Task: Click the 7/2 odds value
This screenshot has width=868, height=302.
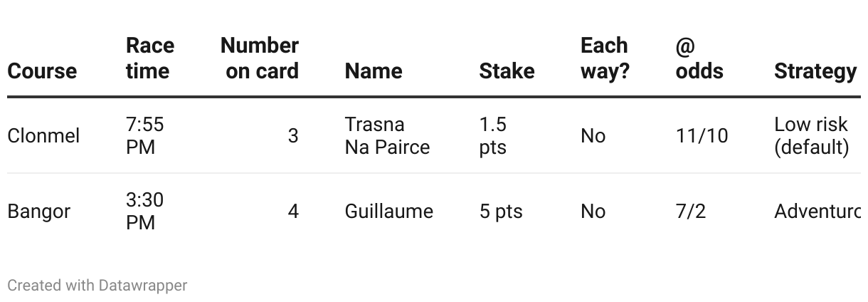Action: (x=690, y=212)
